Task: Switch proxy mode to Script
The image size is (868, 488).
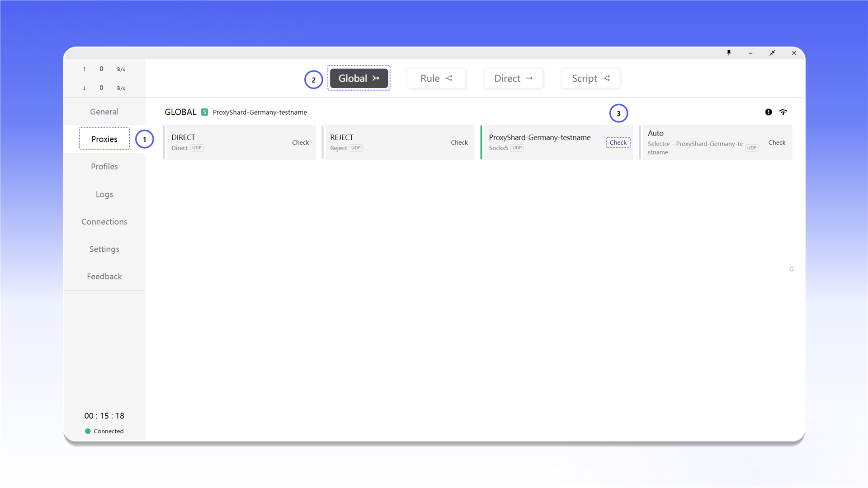Action: (x=591, y=78)
